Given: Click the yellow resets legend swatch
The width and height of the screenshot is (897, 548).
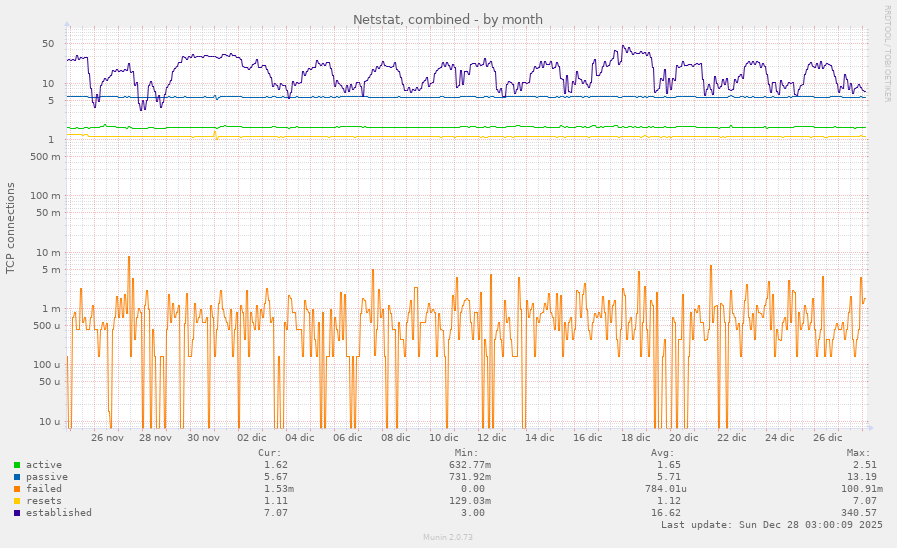Looking at the screenshot, I should click(x=17, y=501).
